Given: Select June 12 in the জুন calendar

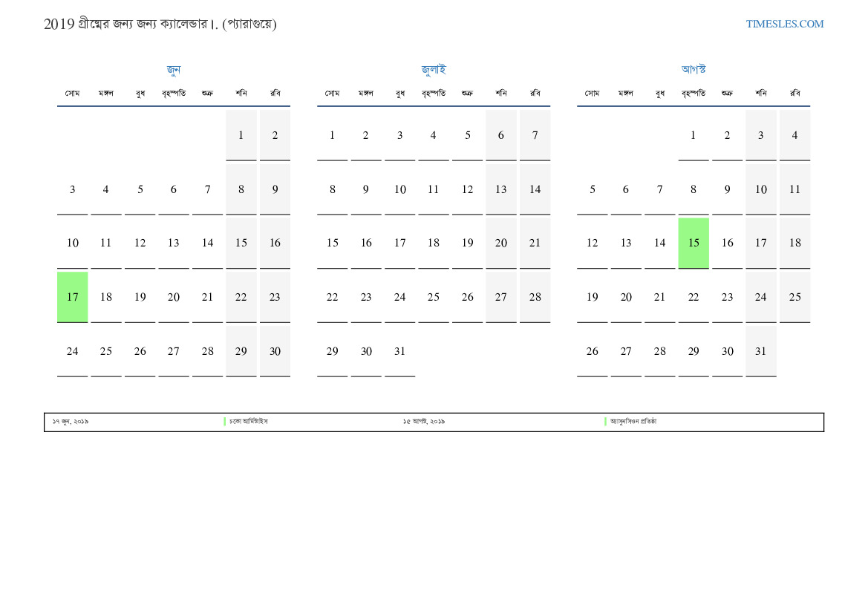Looking at the screenshot, I should 140,243.
